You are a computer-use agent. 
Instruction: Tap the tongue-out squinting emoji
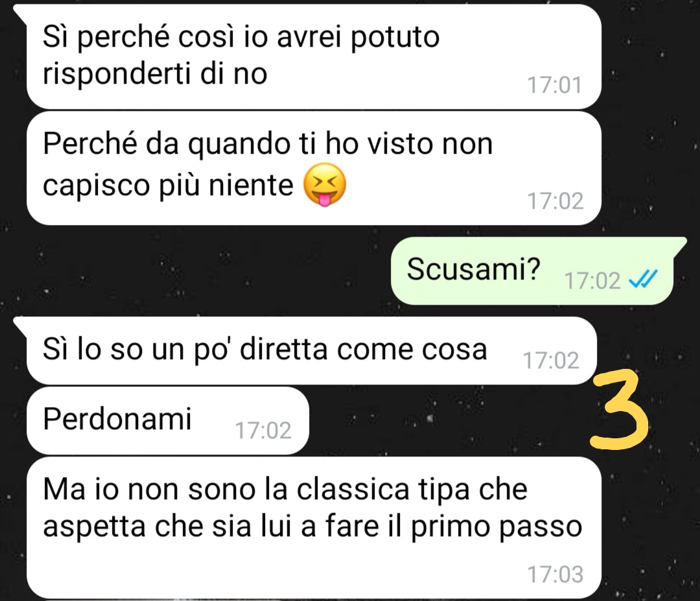point(325,185)
